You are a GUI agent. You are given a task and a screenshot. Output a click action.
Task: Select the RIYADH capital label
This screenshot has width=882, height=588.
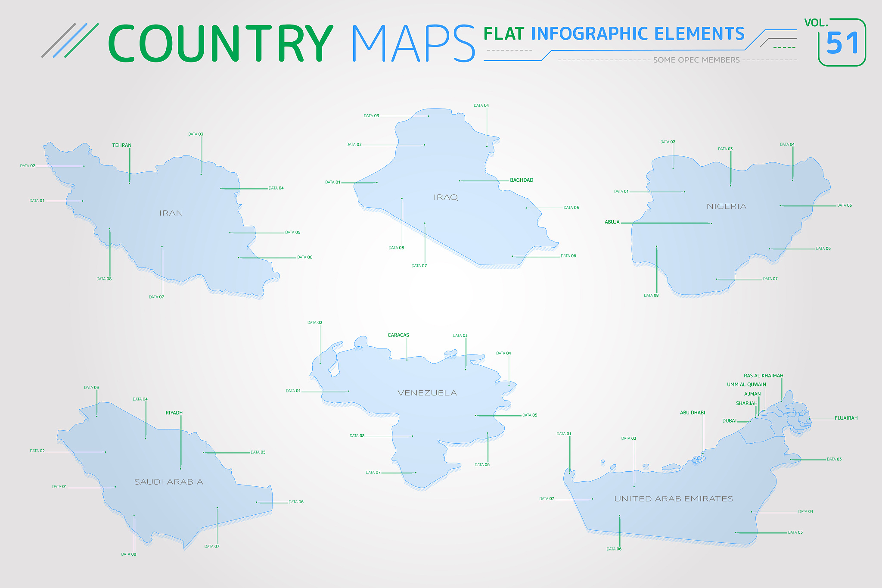(x=174, y=413)
